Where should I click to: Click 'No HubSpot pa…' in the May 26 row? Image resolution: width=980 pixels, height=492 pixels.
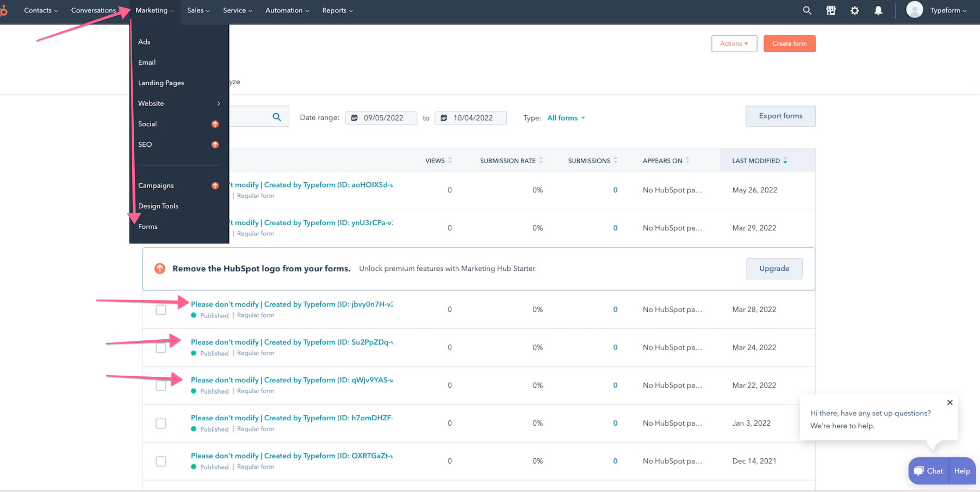pyautogui.click(x=672, y=190)
